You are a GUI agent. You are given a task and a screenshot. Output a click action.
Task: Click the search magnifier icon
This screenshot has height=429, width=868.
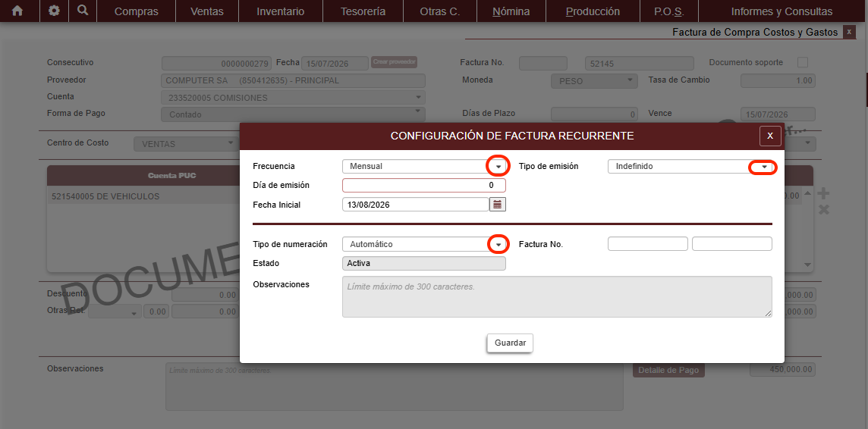(83, 11)
